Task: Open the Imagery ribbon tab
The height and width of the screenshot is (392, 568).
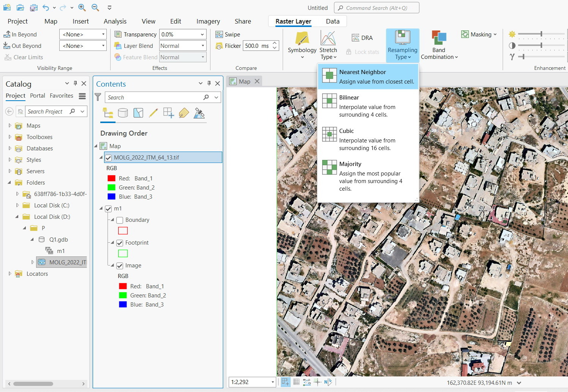Action: 208,21
